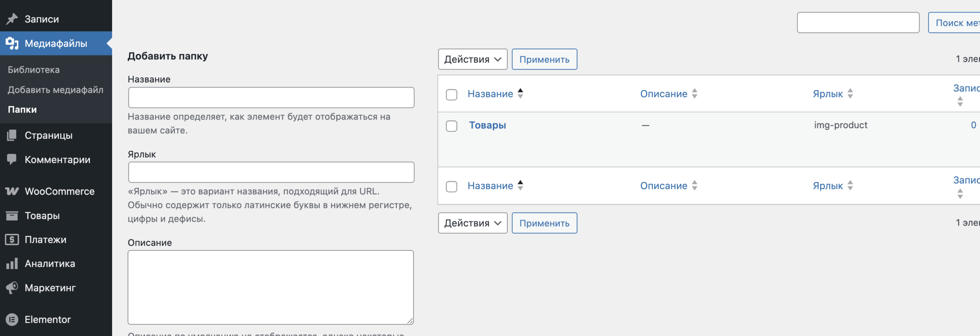Click the sort arrows beside the bottom Название header
The image size is (980, 336).
(520, 185)
